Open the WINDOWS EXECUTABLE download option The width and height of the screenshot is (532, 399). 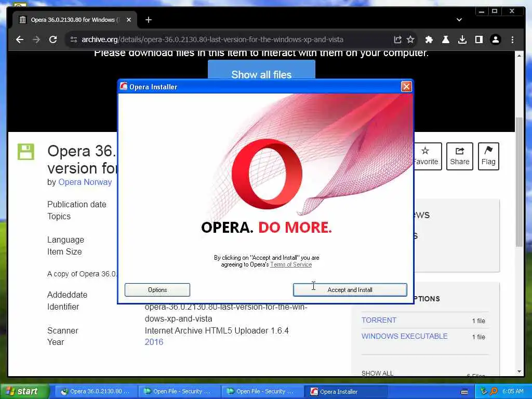click(x=404, y=336)
